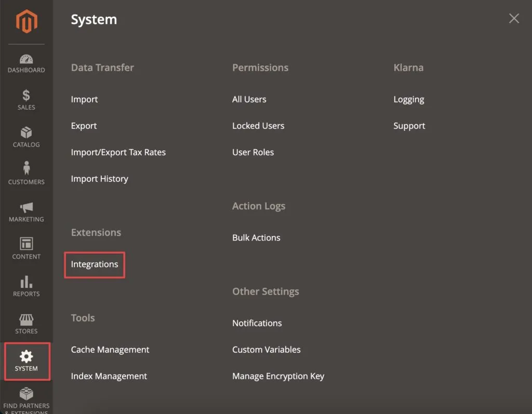Viewport: 532px width, 414px height.
Task: Open Locked Users
Action: tap(258, 126)
